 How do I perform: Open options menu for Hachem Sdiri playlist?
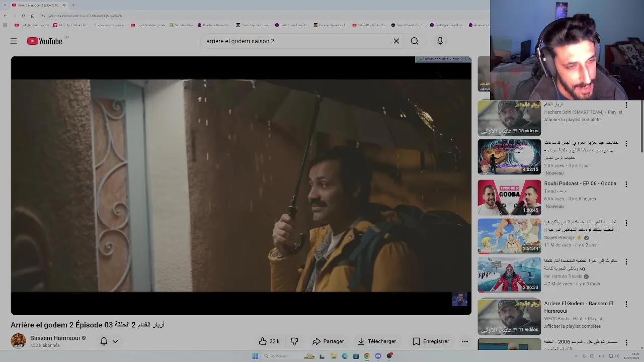tap(626, 106)
